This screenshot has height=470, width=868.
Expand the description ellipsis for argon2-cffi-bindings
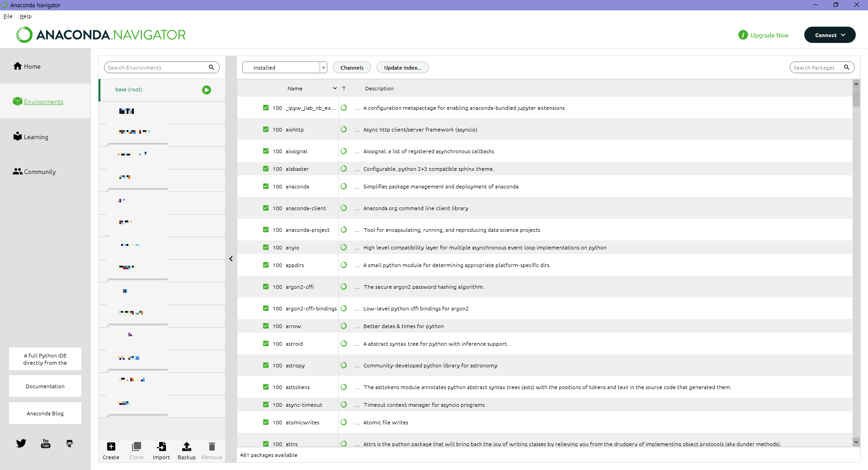pos(357,309)
